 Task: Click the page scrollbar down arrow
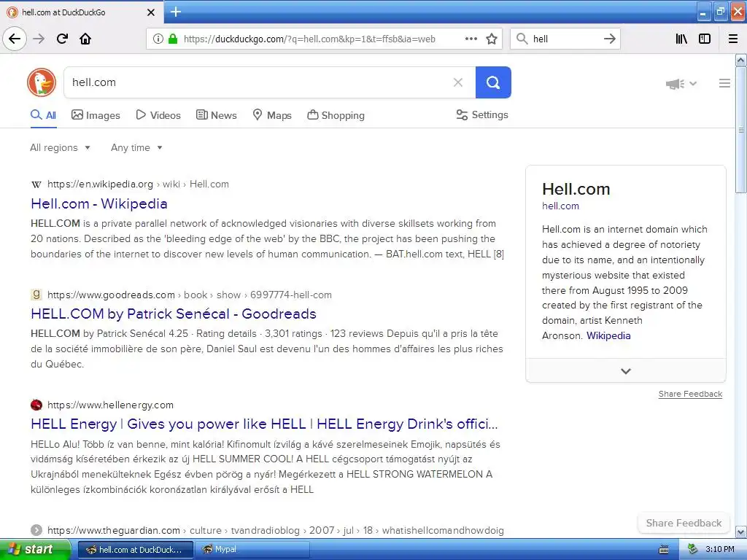(x=741, y=532)
